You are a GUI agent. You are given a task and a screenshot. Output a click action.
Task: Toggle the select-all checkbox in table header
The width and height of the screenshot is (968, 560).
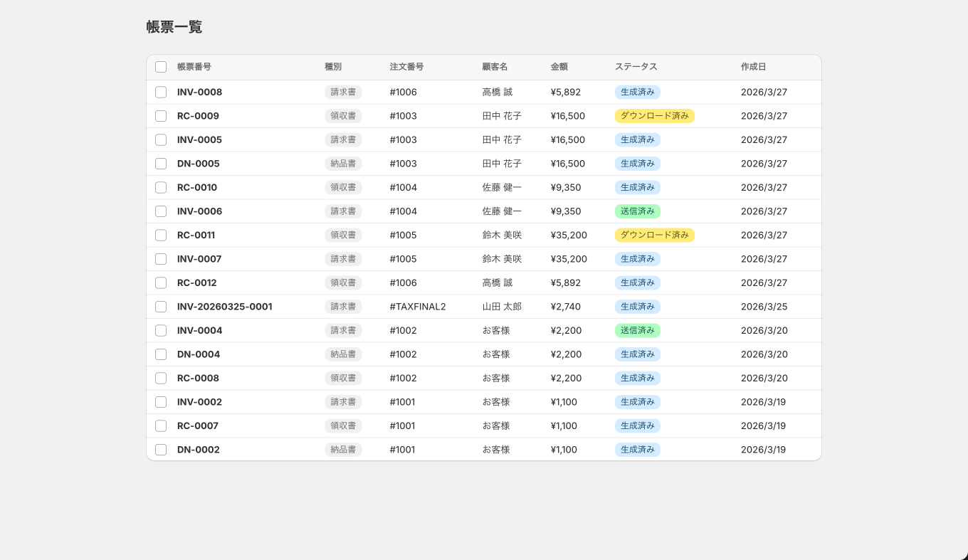[161, 67]
